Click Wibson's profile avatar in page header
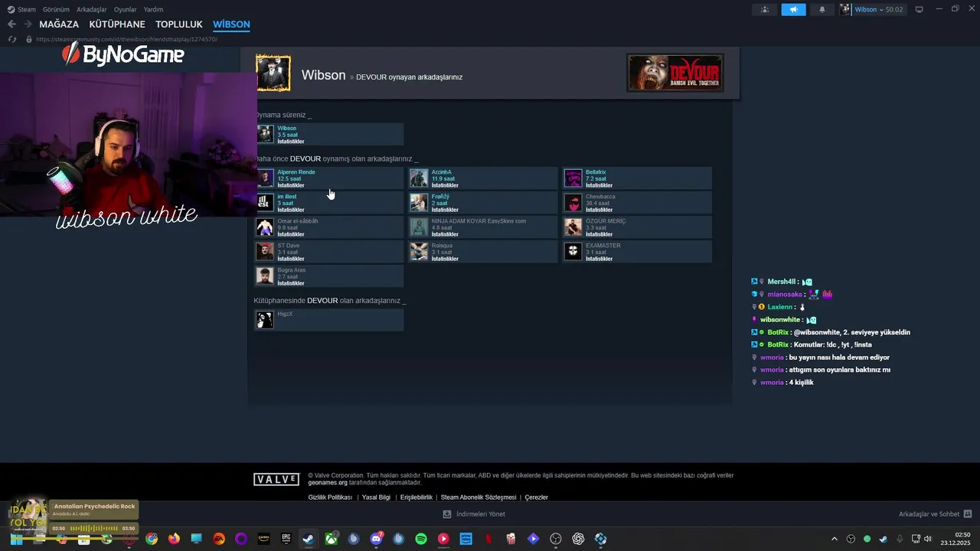Image resolution: width=980 pixels, height=551 pixels. pos(273,73)
